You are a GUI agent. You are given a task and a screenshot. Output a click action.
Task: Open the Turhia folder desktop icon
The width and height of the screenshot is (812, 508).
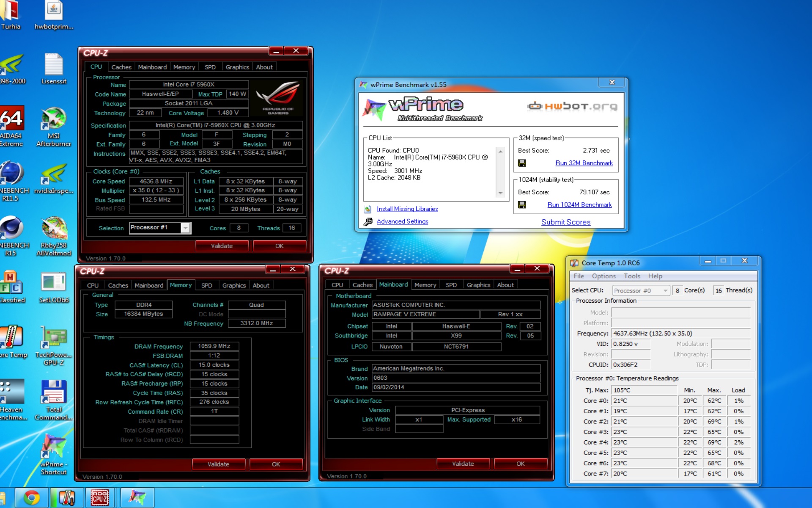pyautogui.click(x=11, y=15)
